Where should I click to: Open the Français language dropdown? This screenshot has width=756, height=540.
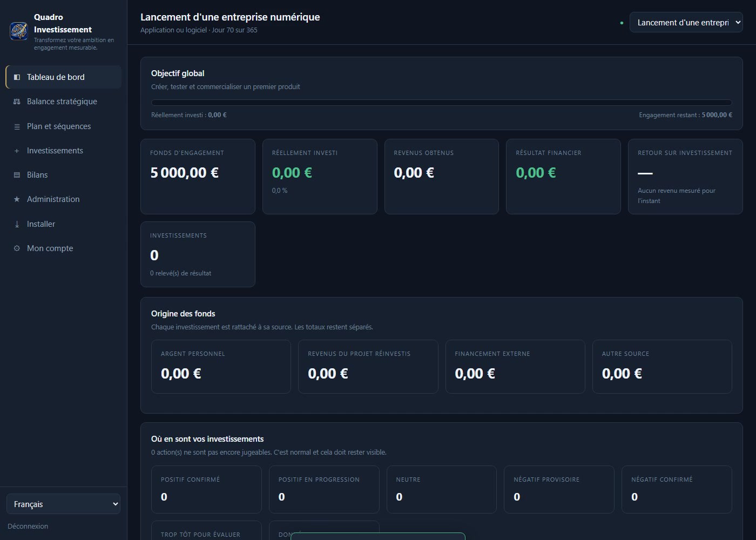(x=63, y=504)
